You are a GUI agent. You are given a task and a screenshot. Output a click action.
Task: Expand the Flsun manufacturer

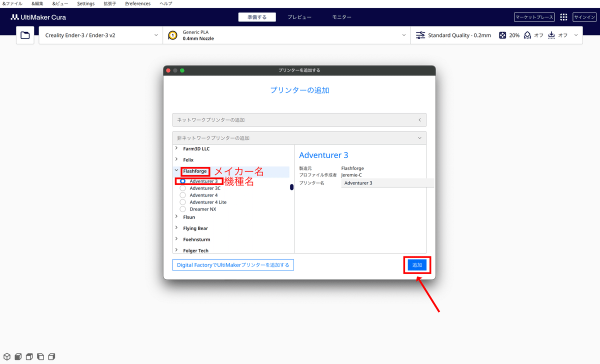(176, 217)
